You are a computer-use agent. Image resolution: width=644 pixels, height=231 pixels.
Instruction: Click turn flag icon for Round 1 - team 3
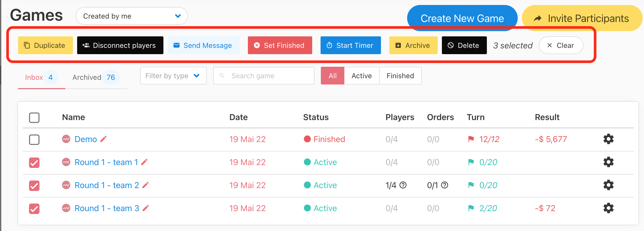[471, 208]
